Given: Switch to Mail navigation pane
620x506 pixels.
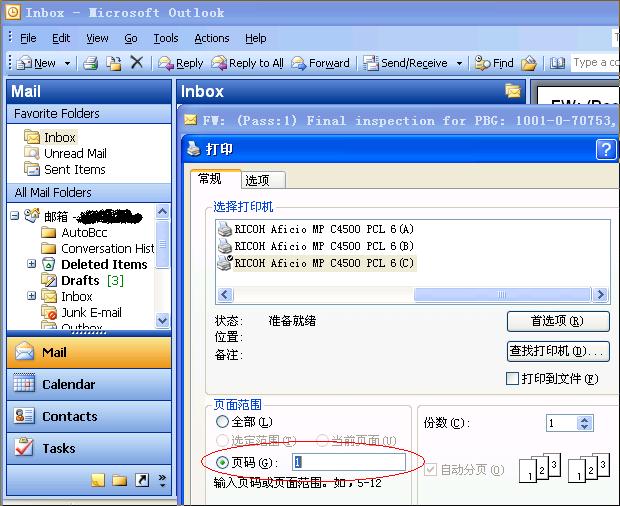Looking at the screenshot, I should pyautogui.click(x=89, y=352).
